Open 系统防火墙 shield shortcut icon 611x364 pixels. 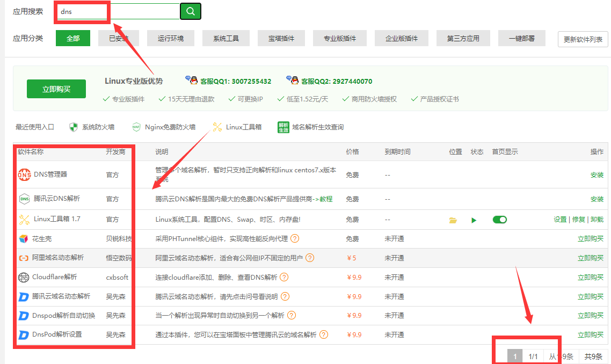point(73,127)
